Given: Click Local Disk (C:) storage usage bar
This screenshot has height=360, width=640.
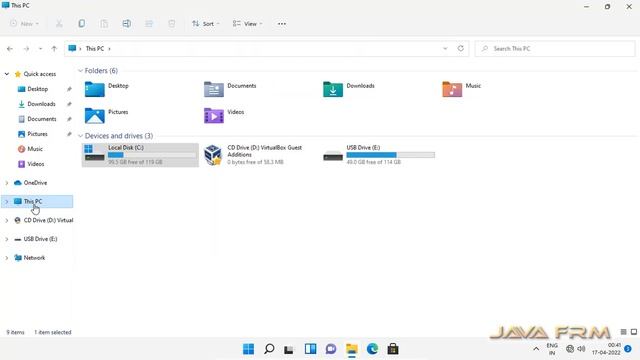Looking at the screenshot, I should pyautogui.click(x=152, y=155).
